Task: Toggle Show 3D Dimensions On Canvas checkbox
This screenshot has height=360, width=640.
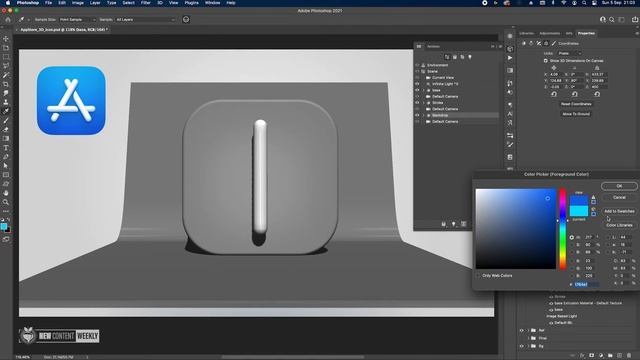Action: pos(546,61)
